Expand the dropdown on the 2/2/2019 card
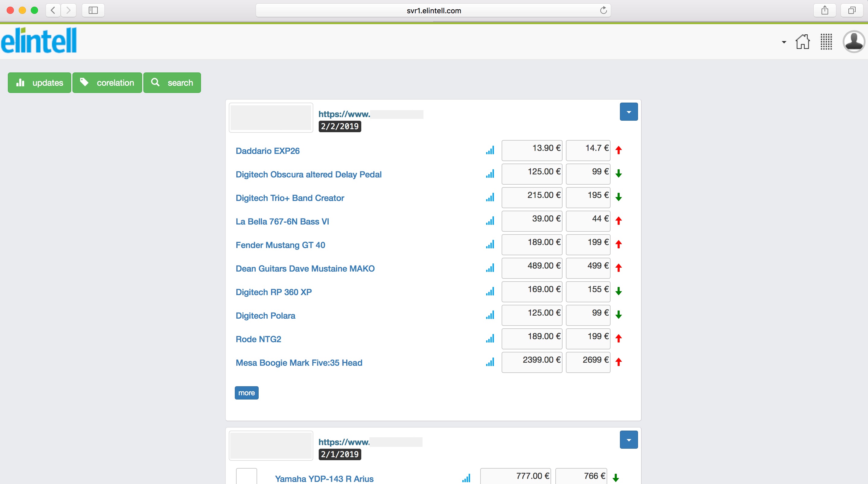The width and height of the screenshot is (868, 484). coord(629,112)
